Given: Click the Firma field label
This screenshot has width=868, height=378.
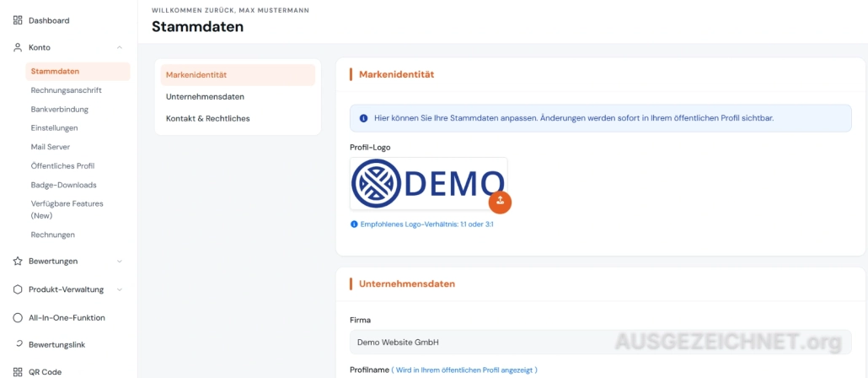Looking at the screenshot, I should coord(361,320).
